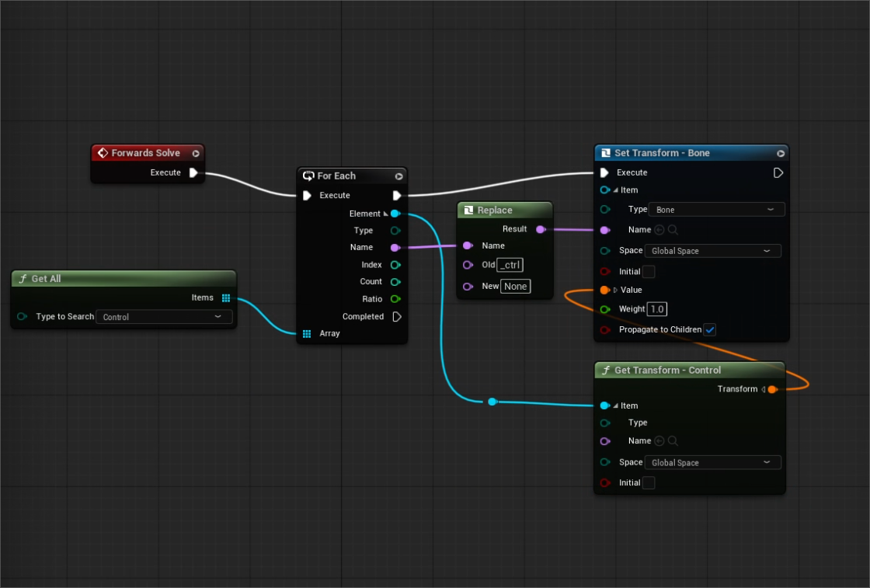This screenshot has width=870, height=588.
Task: Click the For Each loop icon
Action: point(308,176)
